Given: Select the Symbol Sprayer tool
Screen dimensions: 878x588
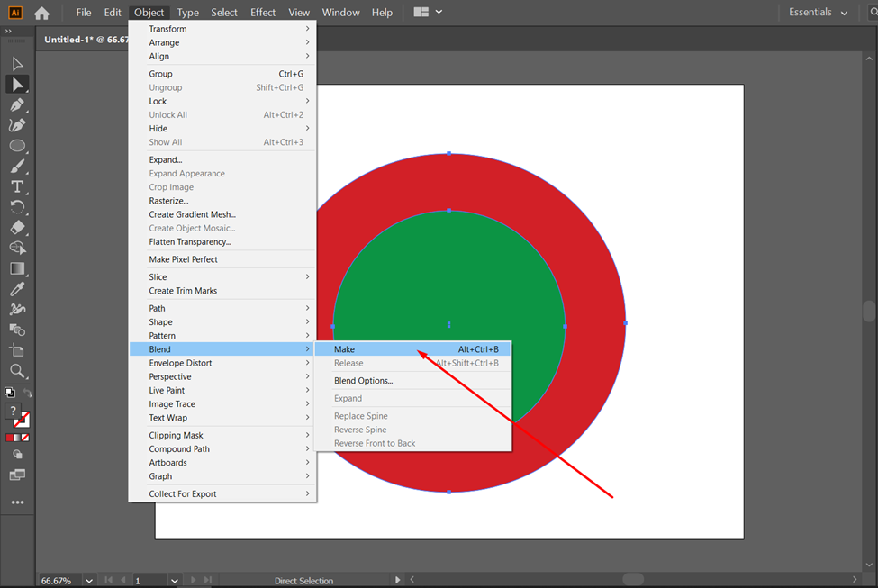Looking at the screenshot, I should tap(17, 309).
